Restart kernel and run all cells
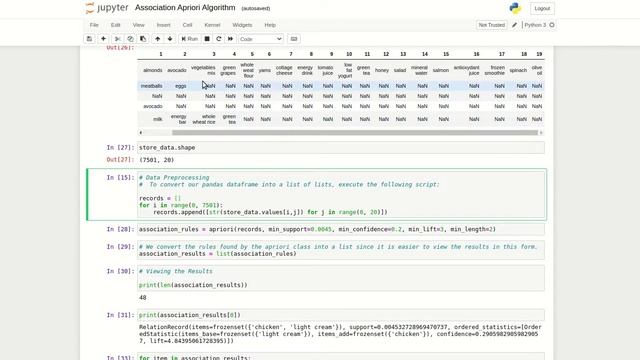The image size is (640, 360). [x=231, y=39]
